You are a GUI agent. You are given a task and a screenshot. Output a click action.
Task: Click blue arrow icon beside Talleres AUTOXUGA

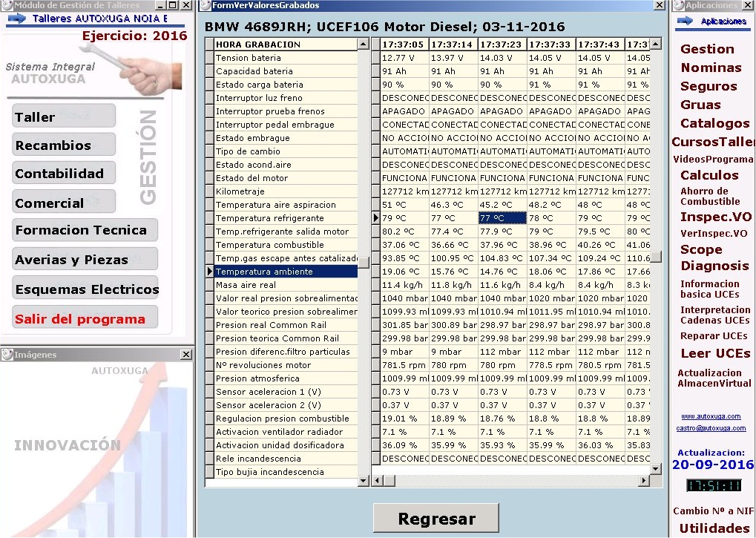pos(17,19)
